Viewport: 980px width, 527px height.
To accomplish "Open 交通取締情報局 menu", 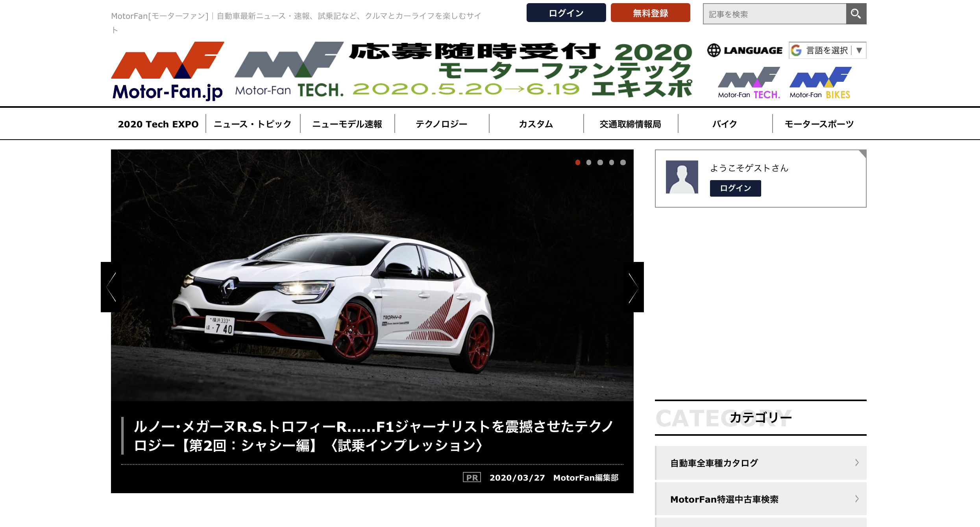I will (x=631, y=124).
